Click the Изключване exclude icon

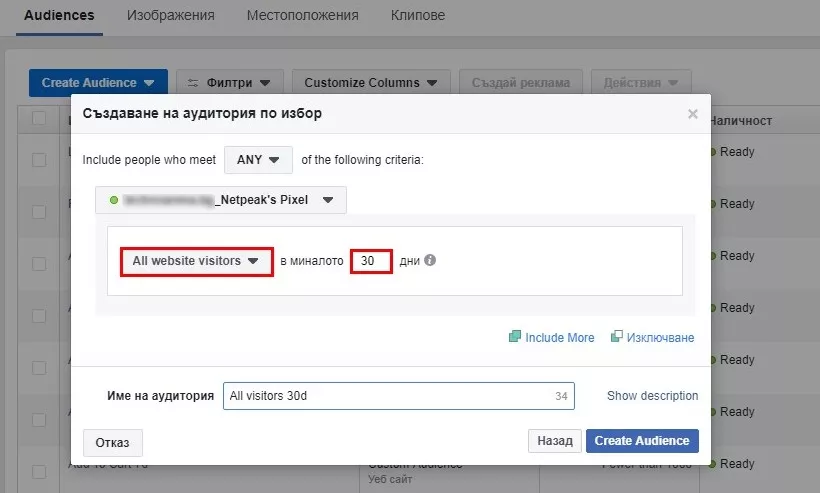click(x=617, y=336)
